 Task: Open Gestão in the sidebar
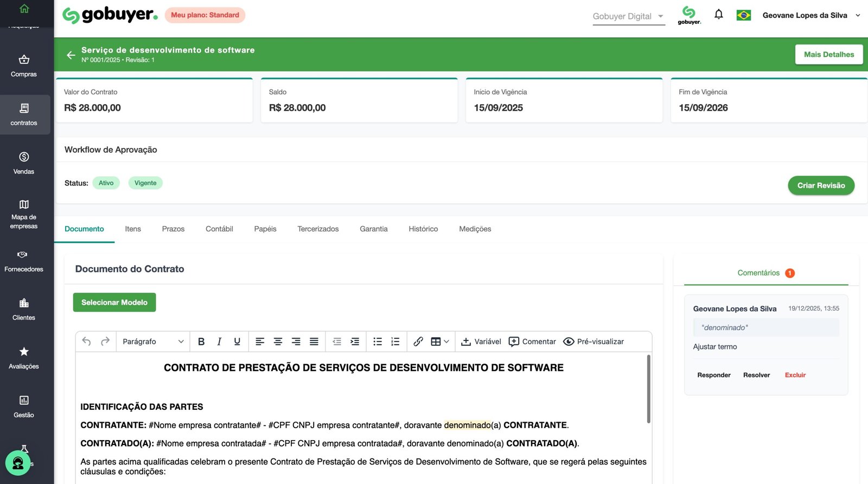click(x=24, y=407)
